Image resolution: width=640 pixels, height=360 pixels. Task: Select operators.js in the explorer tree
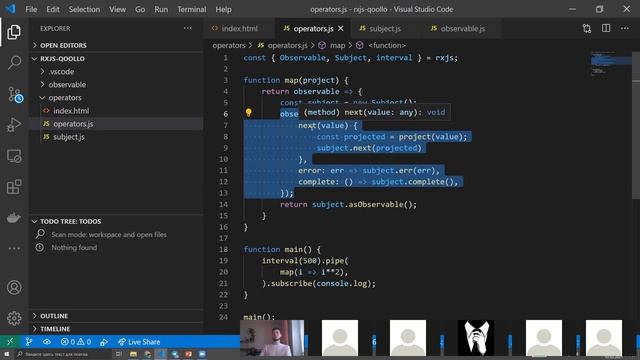[x=116, y=124]
